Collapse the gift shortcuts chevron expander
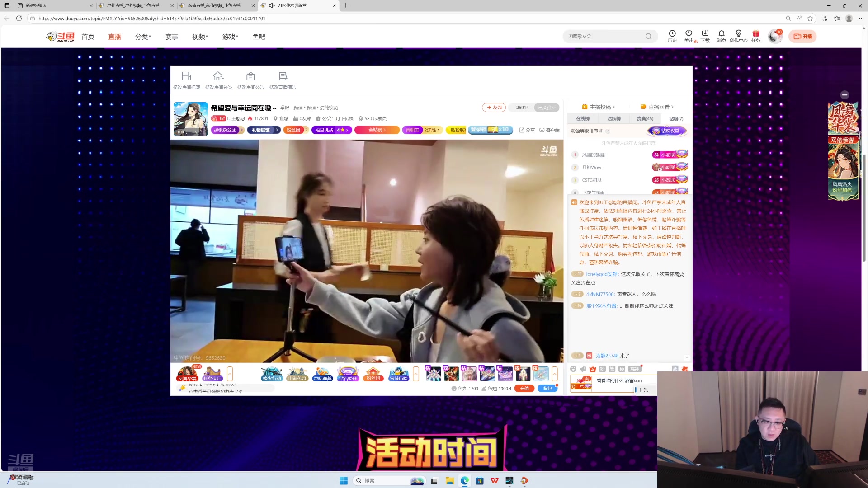 click(x=230, y=374)
